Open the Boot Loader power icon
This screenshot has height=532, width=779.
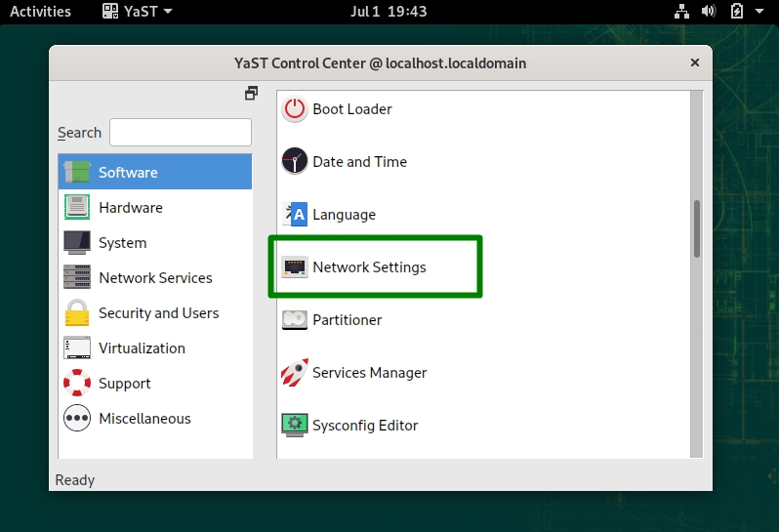click(x=295, y=109)
